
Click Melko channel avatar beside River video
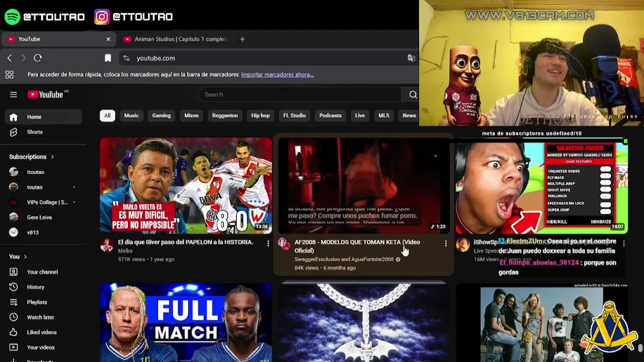pos(107,245)
